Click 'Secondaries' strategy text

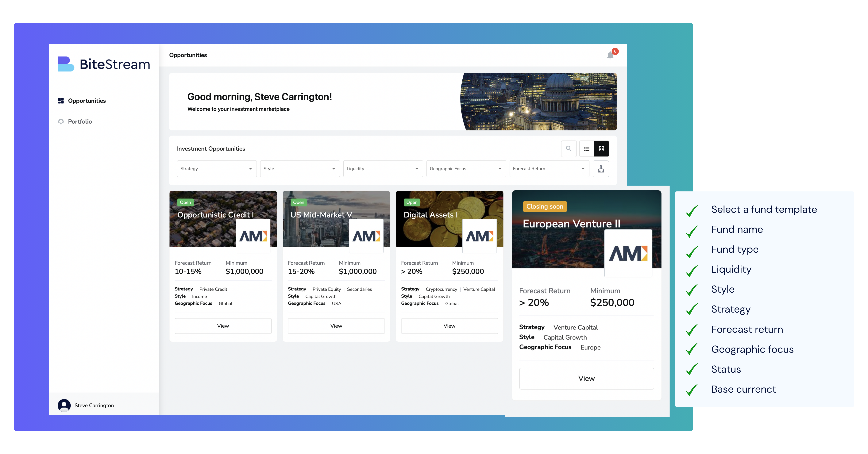pyautogui.click(x=360, y=289)
